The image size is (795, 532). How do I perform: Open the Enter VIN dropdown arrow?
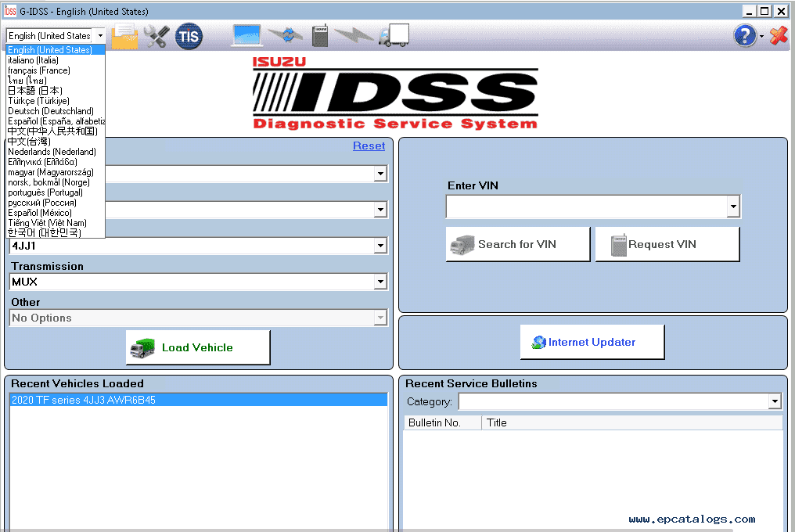coord(733,207)
